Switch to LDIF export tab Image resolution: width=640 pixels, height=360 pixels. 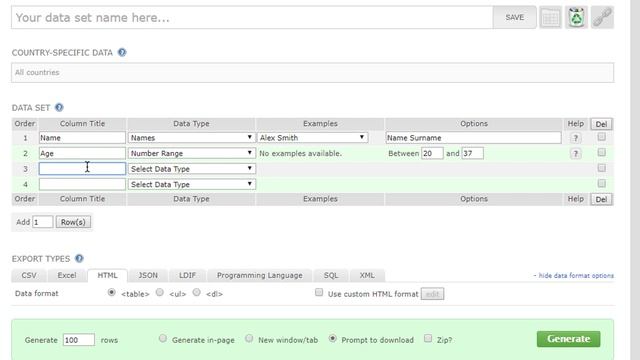[x=187, y=276]
